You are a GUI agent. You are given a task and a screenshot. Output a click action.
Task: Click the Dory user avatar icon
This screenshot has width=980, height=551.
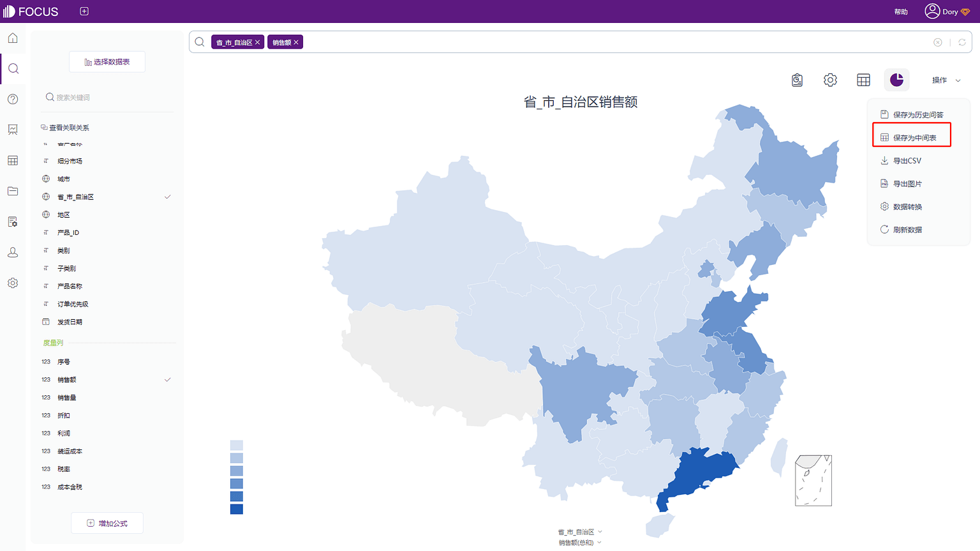click(932, 11)
